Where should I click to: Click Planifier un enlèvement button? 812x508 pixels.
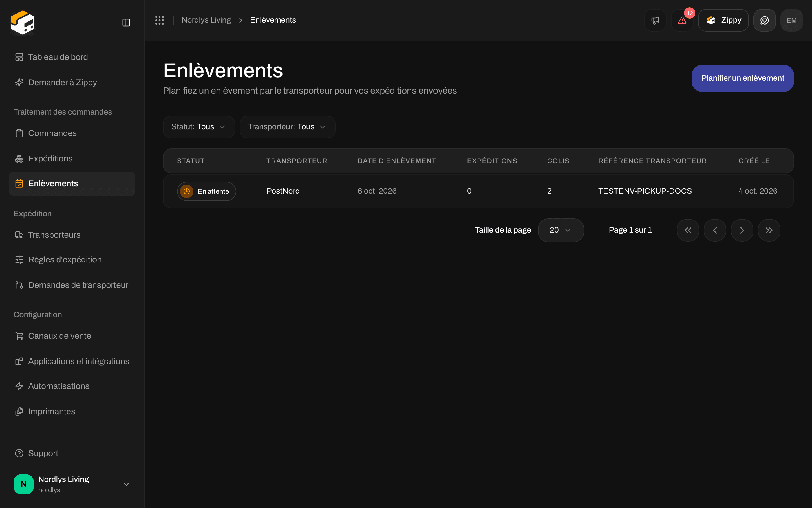pyautogui.click(x=743, y=78)
